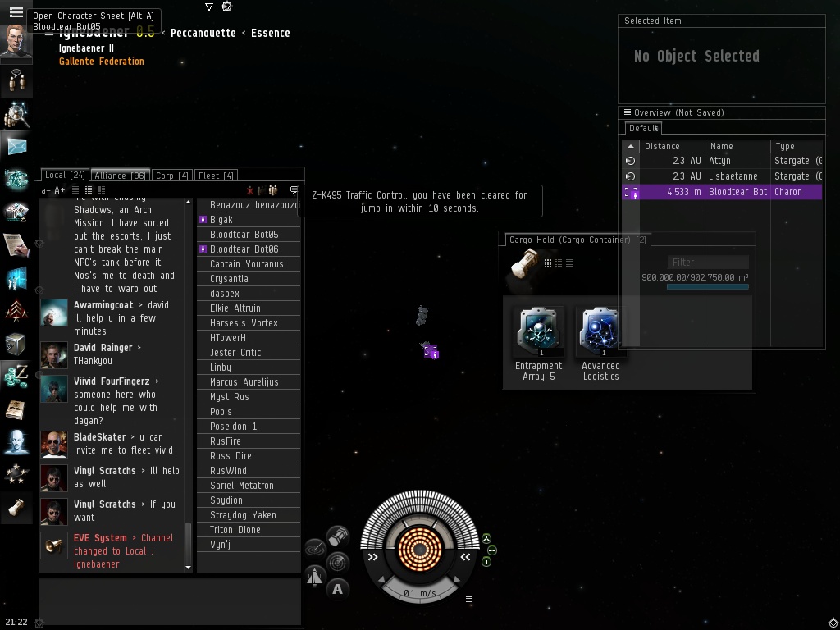Open the Neocom main menu
Viewport: 840px width, 630px height.
[x=16, y=11]
